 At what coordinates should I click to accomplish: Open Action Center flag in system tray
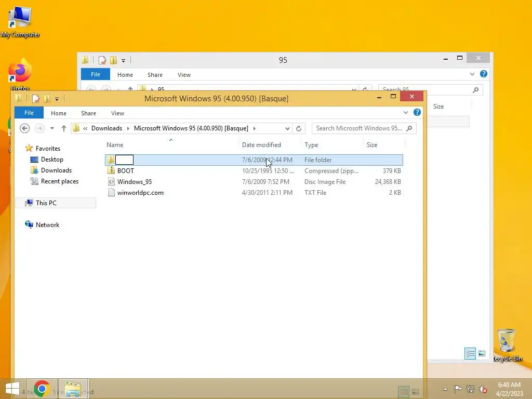coord(458,389)
